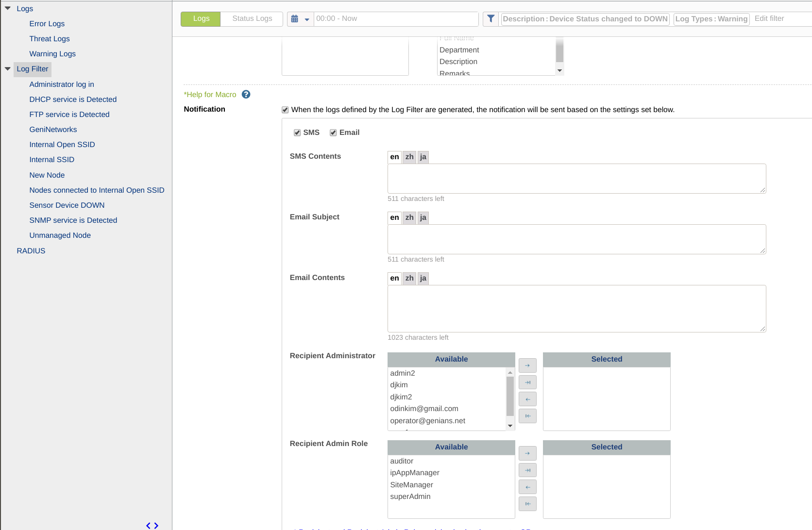Collapse the Log Filter tree node
The height and width of the screenshot is (530, 812).
8,69
